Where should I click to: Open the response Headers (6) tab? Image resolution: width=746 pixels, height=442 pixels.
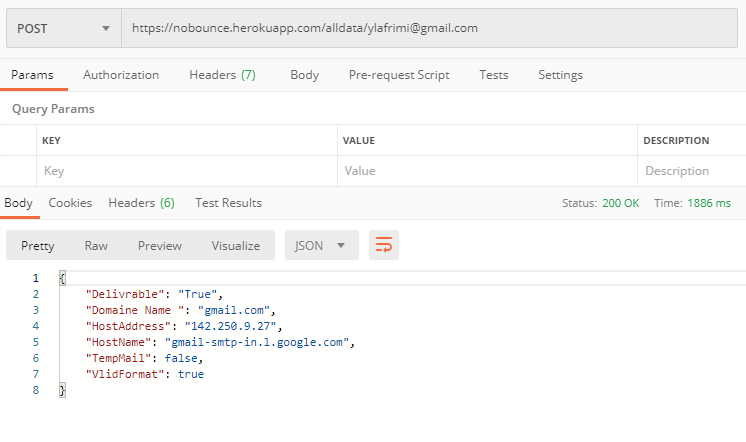click(141, 203)
